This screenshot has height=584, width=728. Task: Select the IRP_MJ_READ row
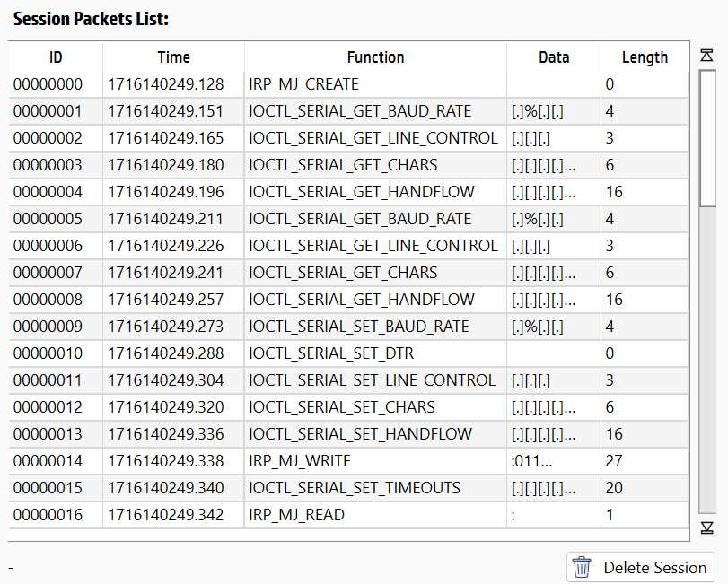pyautogui.click(x=348, y=515)
